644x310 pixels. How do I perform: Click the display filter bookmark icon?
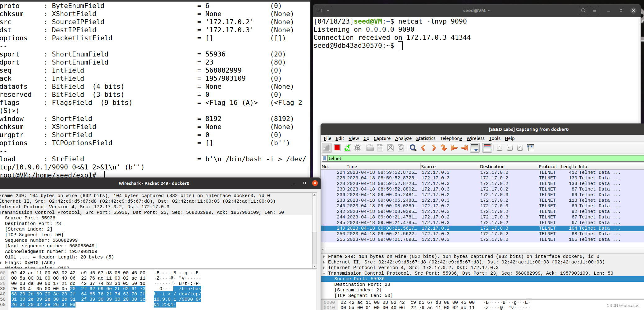(x=325, y=159)
